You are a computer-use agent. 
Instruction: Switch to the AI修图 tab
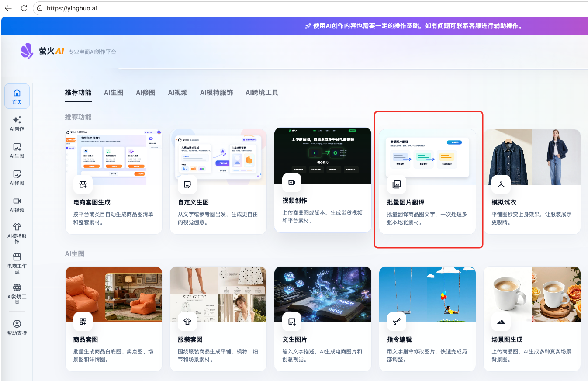point(145,93)
